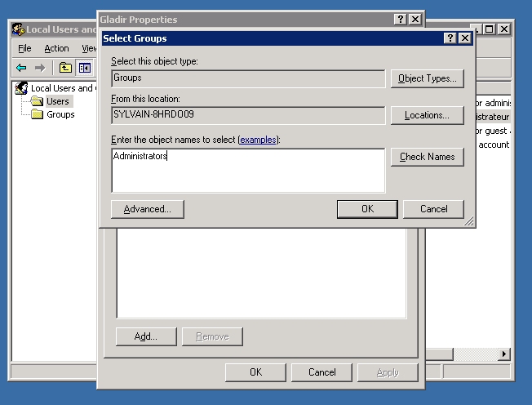Viewport: 532px width, 405px height.
Task: Click the Check Names button
Action: [428, 157]
